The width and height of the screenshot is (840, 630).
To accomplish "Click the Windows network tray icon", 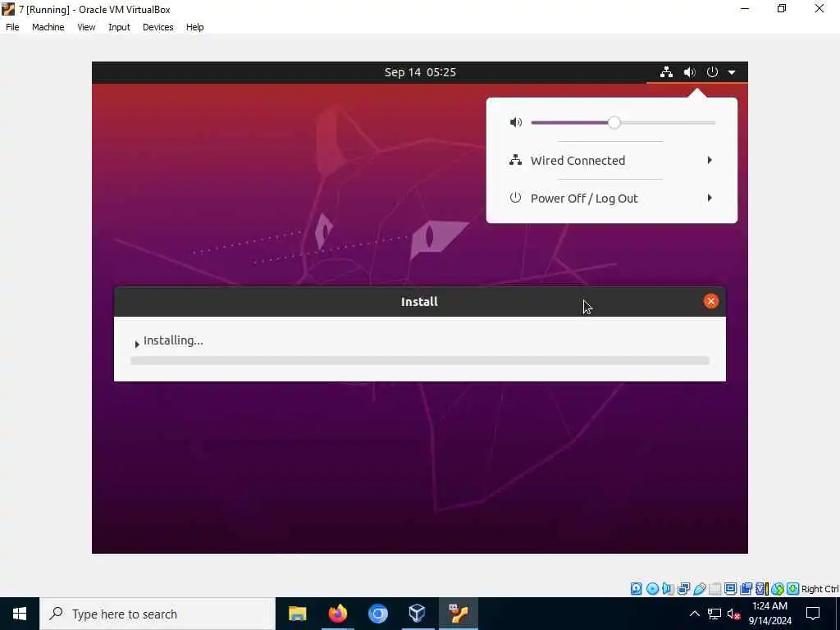I will click(x=714, y=614).
